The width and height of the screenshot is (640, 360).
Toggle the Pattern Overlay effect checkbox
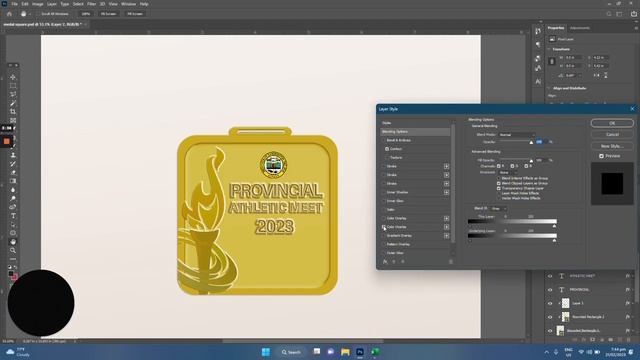pyautogui.click(x=384, y=244)
